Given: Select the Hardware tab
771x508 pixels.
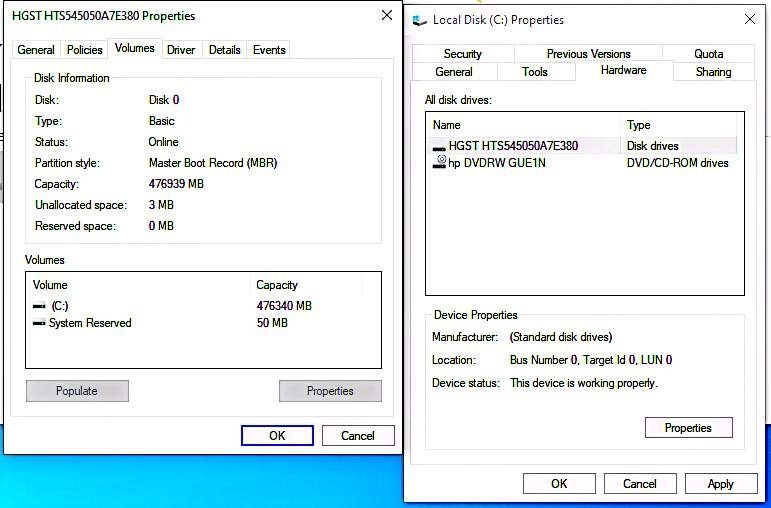Looking at the screenshot, I should pyautogui.click(x=623, y=70).
